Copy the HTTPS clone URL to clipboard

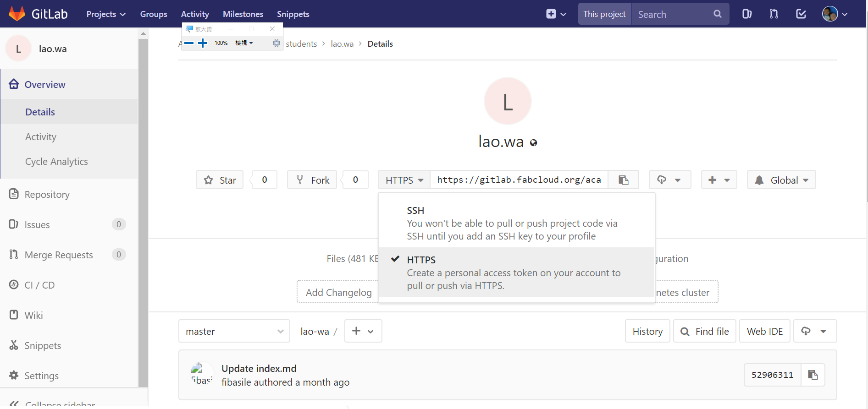pyautogui.click(x=623, y=180)
